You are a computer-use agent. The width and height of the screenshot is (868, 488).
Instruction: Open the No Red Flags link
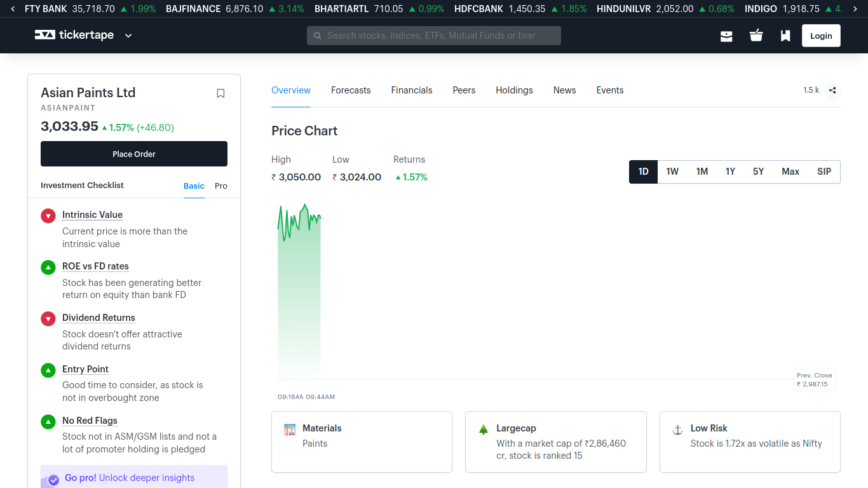pos(90,421)
